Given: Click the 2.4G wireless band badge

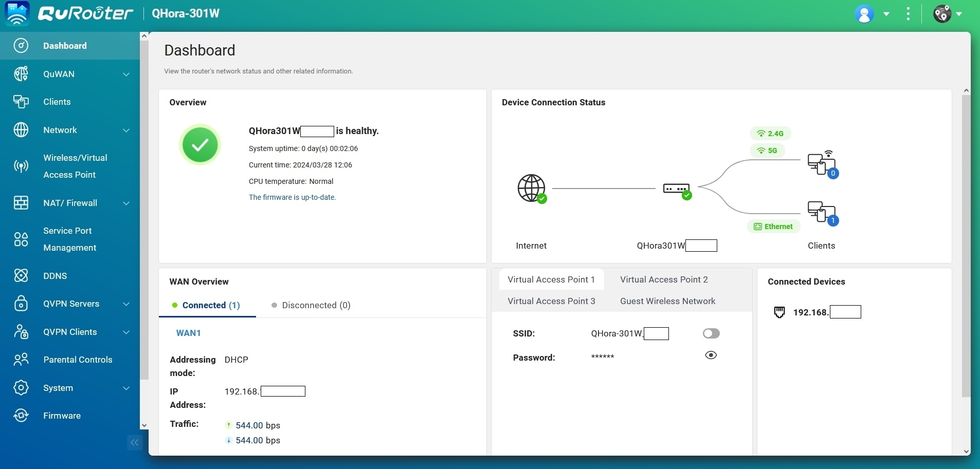Looking at the screenshot, I should (770, 134).
